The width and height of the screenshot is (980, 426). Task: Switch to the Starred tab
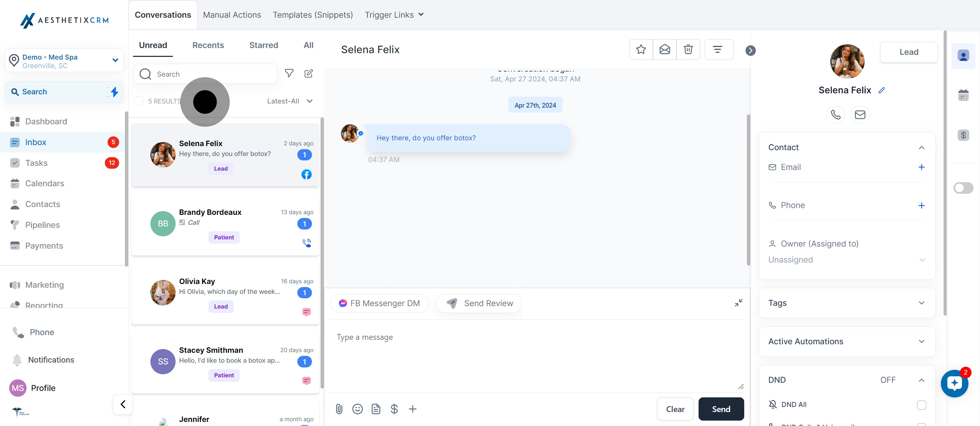coord(263,45)
